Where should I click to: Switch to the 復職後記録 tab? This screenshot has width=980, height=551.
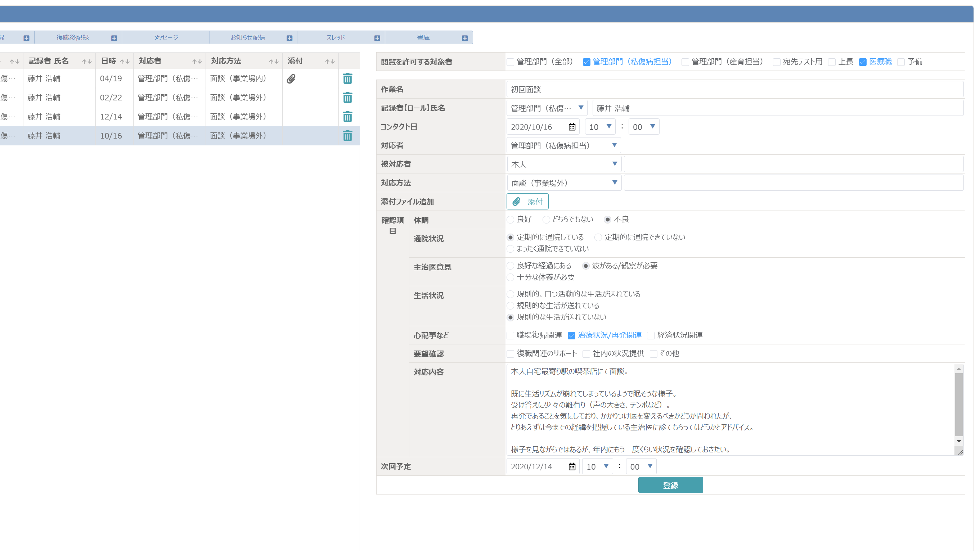[x=73, y=38]
